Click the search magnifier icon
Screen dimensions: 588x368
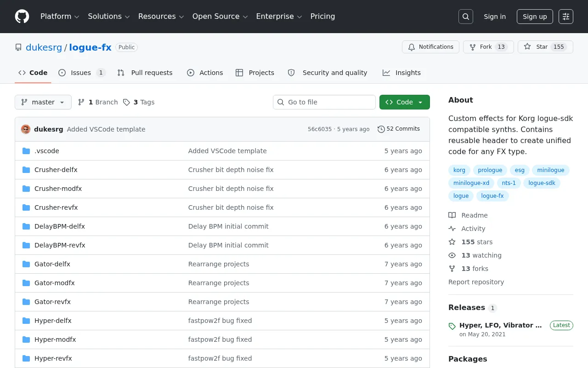466,17
